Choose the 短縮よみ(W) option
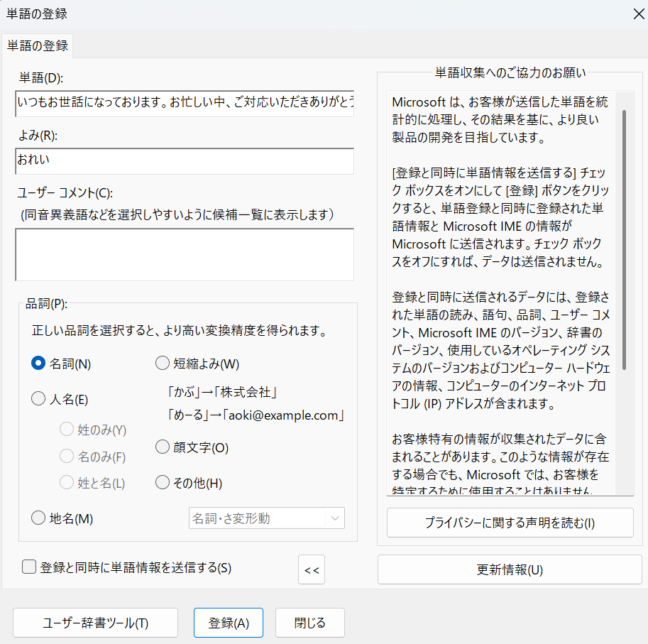Screen dimensions: 648x644 (x=162, y=364)
